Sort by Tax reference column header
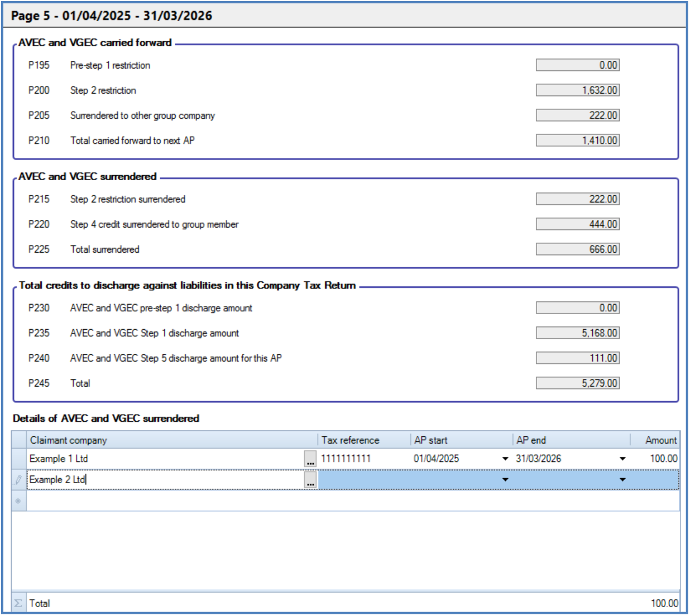 (x=364, y=440)
